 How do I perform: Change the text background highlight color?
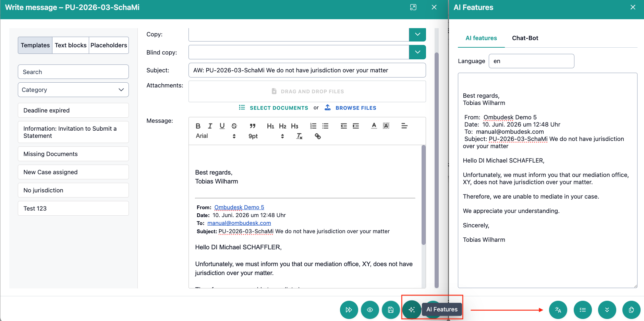[x=386, y=126]
